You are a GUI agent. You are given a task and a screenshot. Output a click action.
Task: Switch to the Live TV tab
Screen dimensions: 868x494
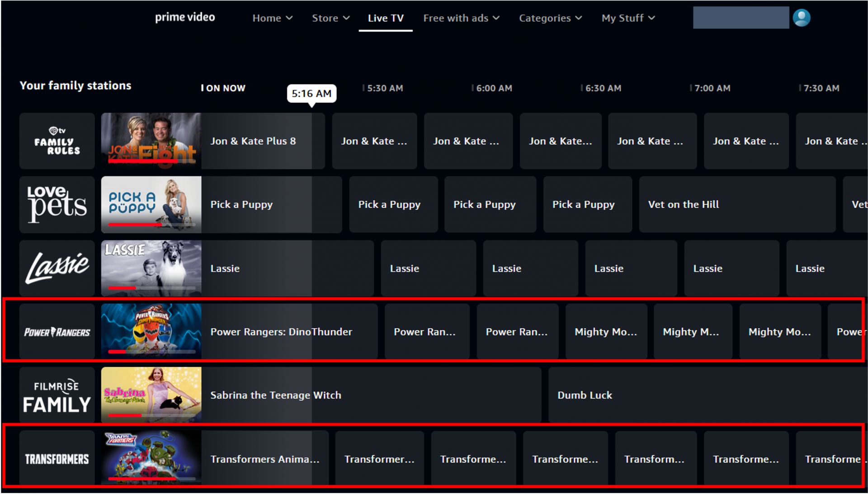tap(385, 18)
